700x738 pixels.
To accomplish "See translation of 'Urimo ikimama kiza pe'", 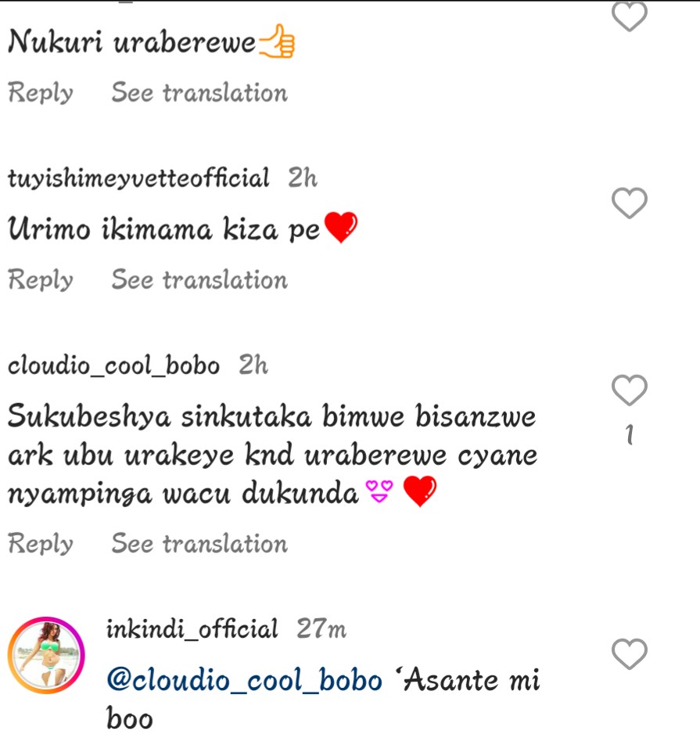I will tap(199, 279).
